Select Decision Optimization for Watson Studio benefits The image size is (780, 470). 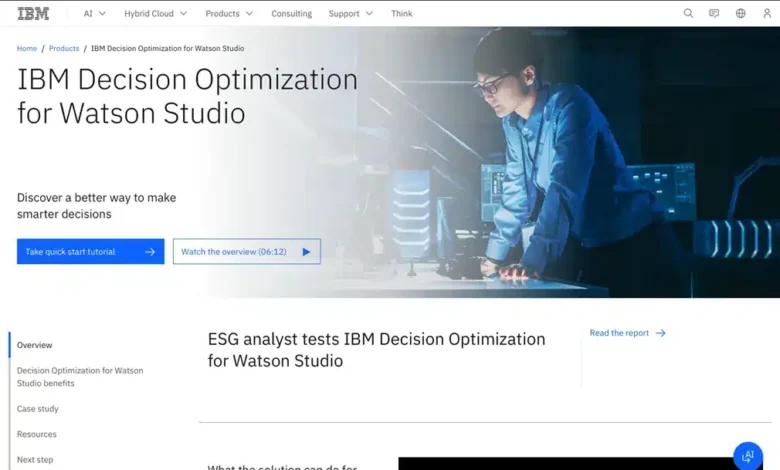80,377
